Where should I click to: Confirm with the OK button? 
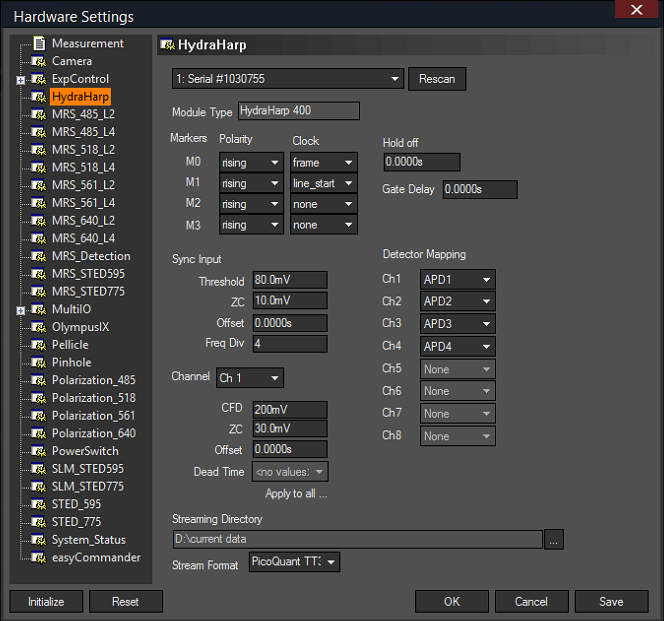452,602
